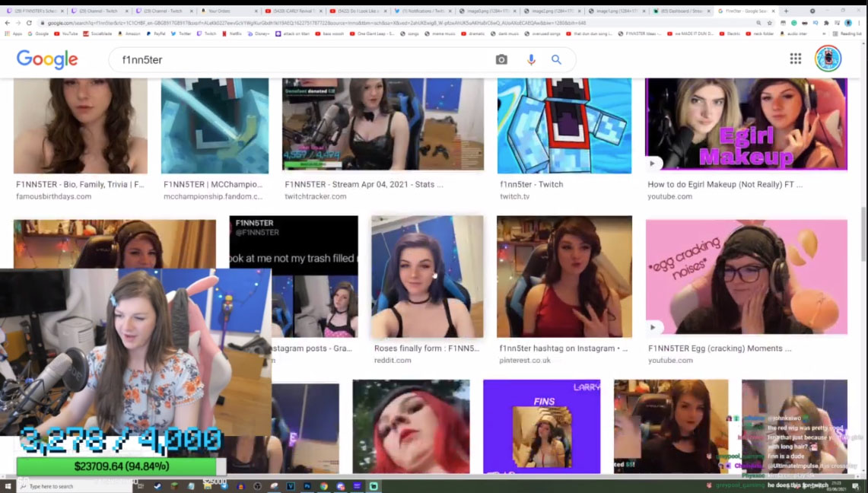Open the Chrome three-dot menu

tap(860, 24)
